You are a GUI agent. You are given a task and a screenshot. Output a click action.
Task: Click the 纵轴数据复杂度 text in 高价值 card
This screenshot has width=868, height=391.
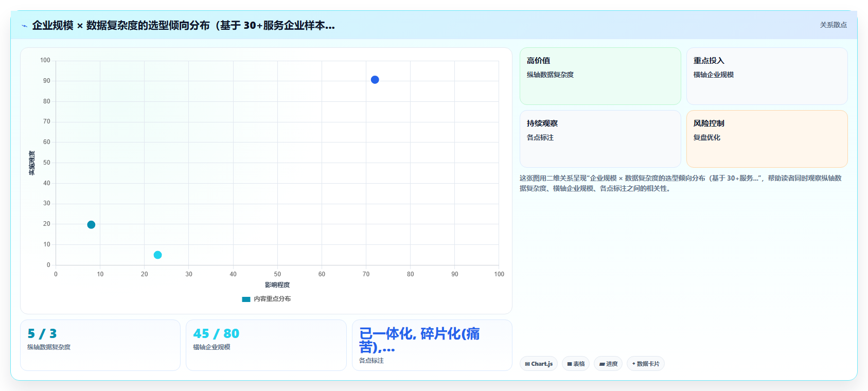click(550, 75)
